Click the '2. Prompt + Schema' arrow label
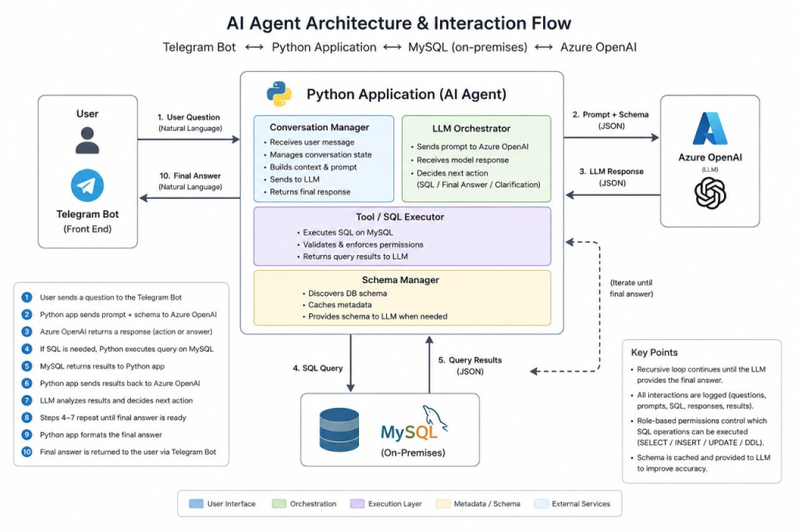This screenshot has width=799, height=532. click(x=610, y=115)
